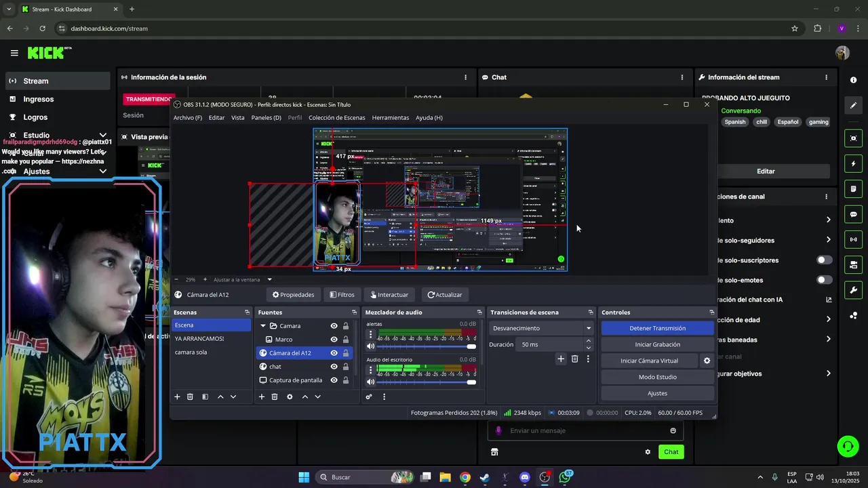
Task: Click Modo Estudio button
Action: 657,377
